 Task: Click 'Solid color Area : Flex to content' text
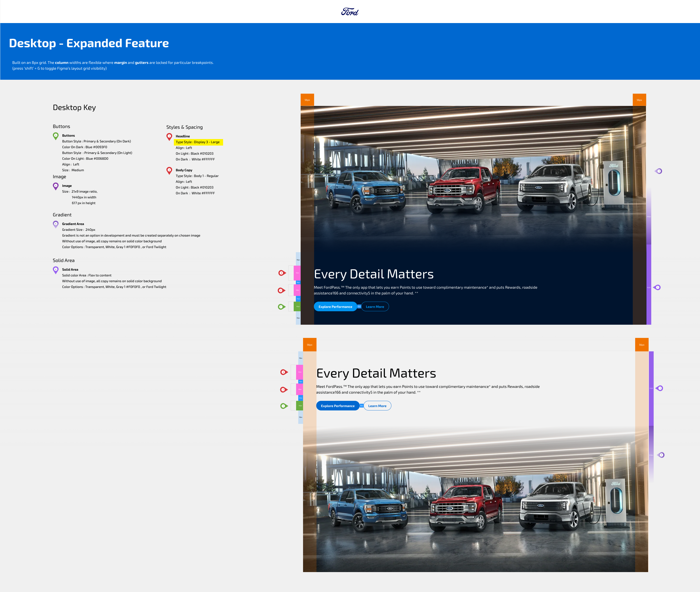coord(87,275)
